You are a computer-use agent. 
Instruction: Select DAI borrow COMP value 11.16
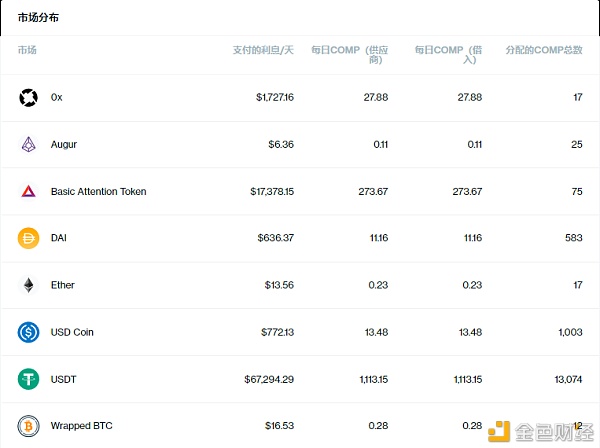(x=473, y=238)
